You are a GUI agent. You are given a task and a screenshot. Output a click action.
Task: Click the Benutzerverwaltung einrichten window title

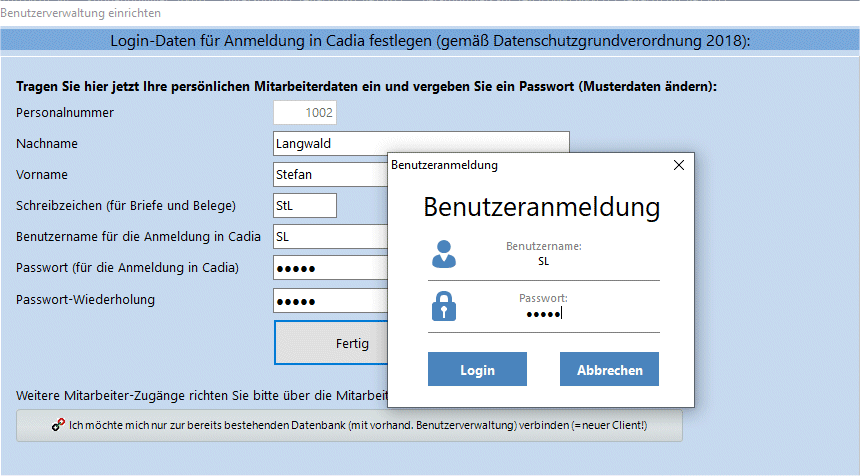click(81, 13)
